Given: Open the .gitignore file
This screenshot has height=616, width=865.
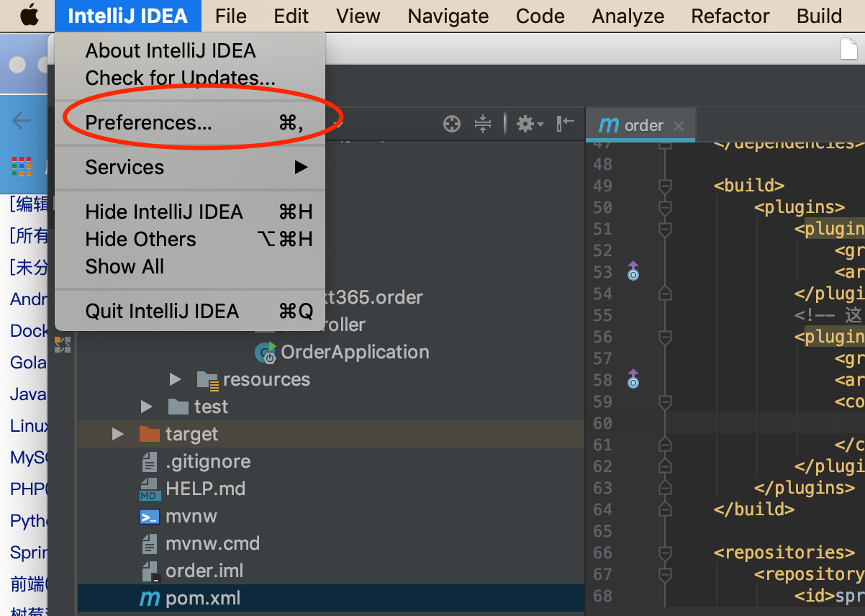Looking at the screenshot, I should click(x=208, y=462).
